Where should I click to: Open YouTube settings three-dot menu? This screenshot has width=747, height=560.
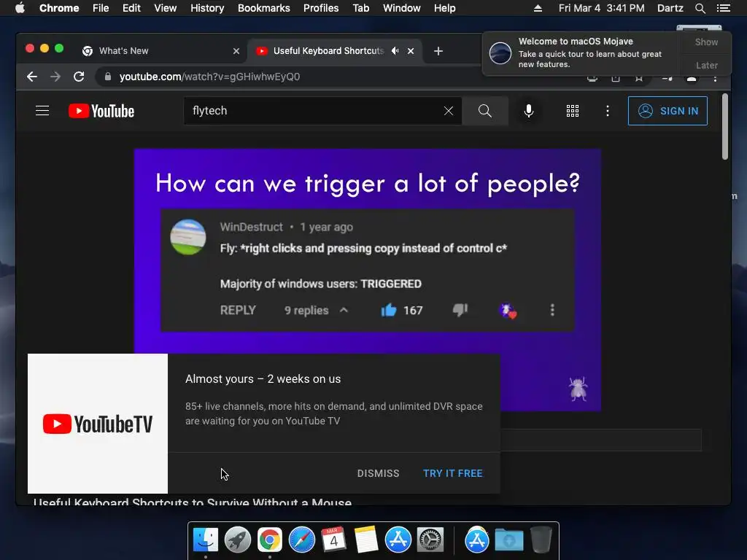(608, 111)
